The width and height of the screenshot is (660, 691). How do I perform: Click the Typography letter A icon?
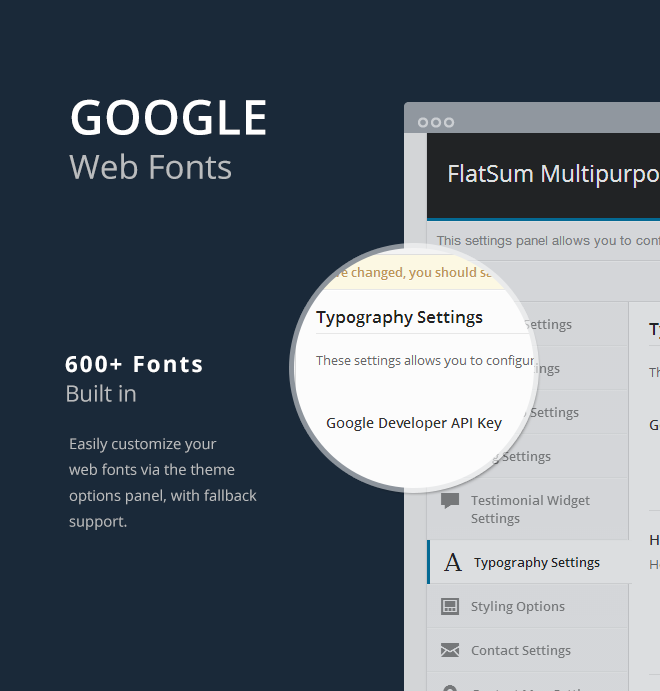453,563
